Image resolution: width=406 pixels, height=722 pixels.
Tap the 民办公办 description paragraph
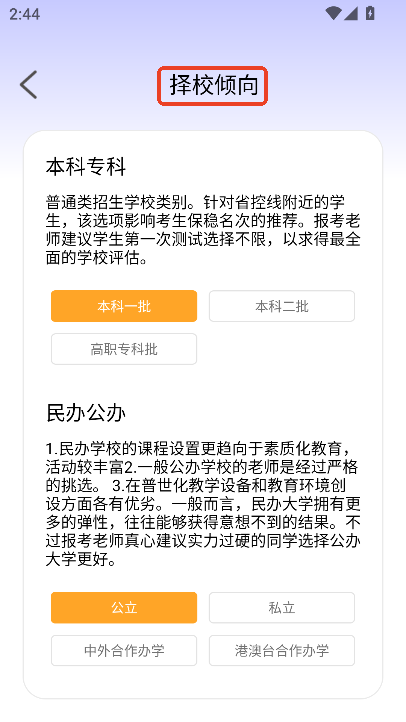(x=203, y=504)
